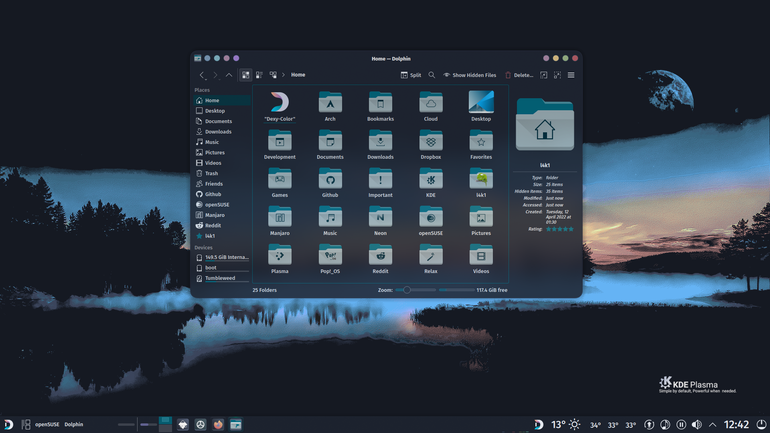This screenshot has height=433, width=770.
Task: Select the Pop!_OS folder icon
Action: click(330, 255)
